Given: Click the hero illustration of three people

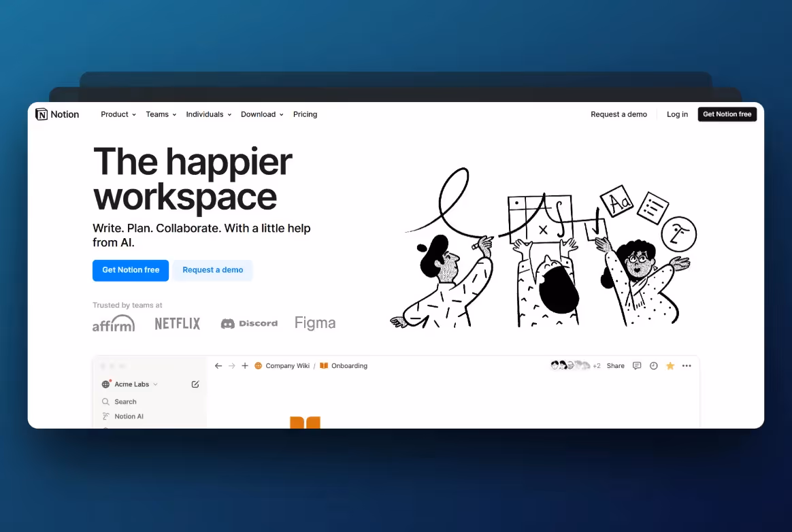Looking at the screenshot, I should click(x=543, y=248).
